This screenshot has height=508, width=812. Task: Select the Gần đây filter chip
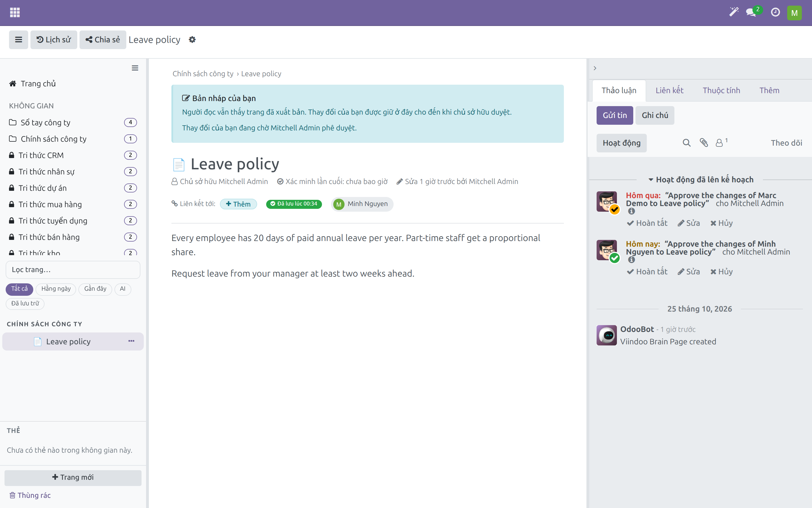click(x=95, y=289)
